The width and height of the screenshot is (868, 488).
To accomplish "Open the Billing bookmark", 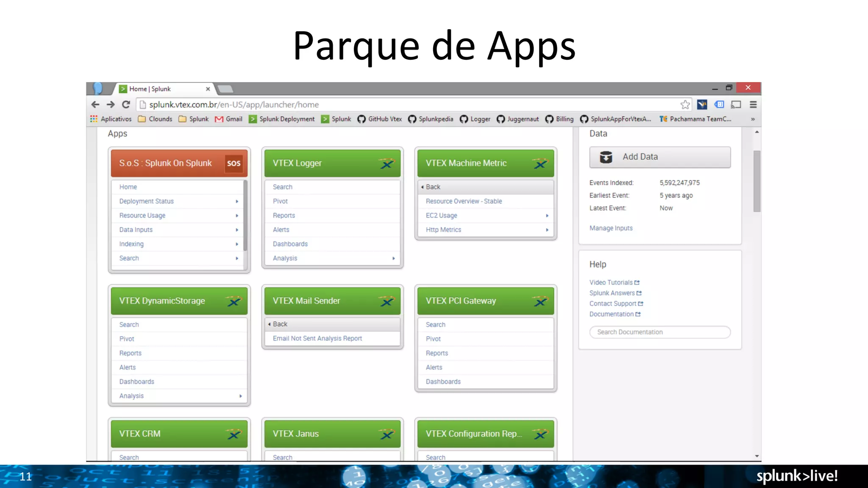I will point(559,119).
